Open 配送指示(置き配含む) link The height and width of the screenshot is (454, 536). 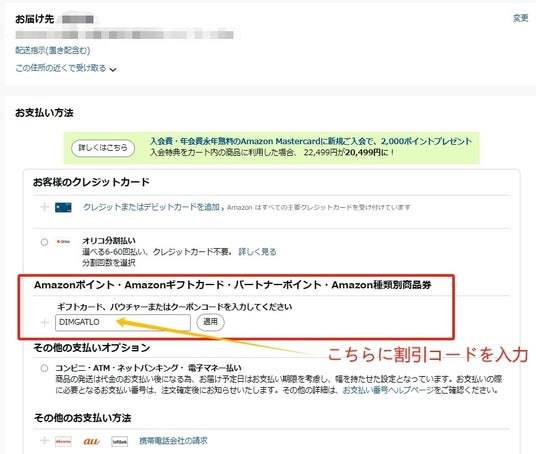click(x=53, y=51)
